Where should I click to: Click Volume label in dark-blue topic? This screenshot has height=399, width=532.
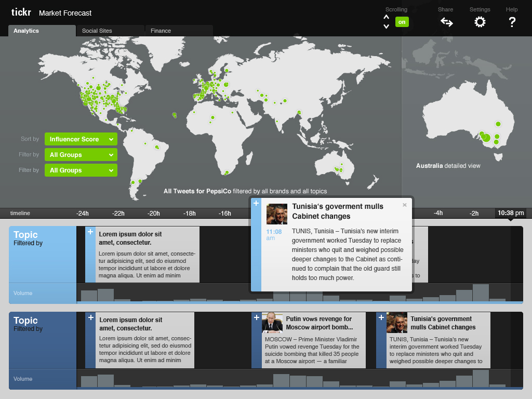[x=23, y=379]
